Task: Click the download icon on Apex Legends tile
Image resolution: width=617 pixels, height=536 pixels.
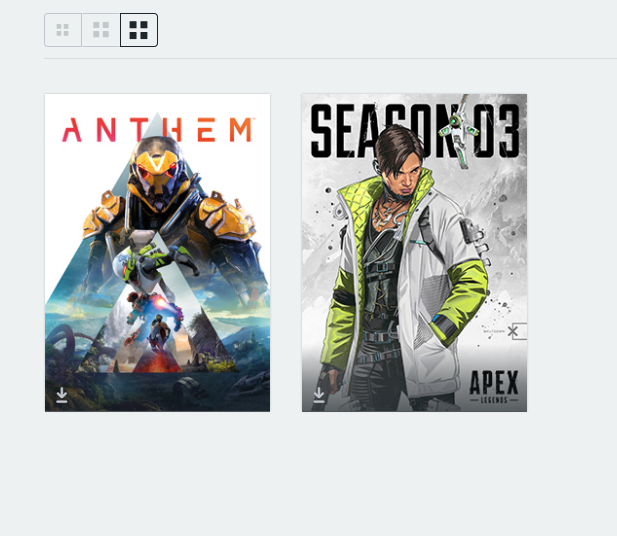Action: 319,395
